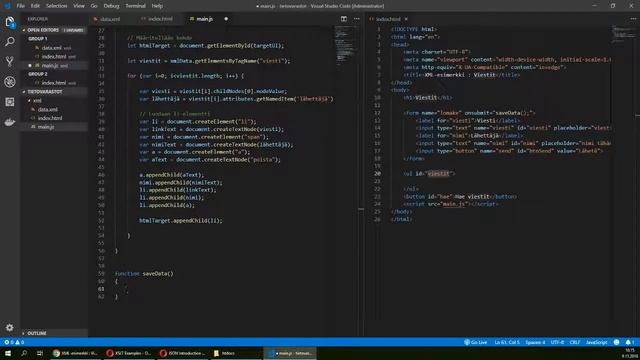Open the Debug view in activity bar
Screen dimensions: 640x360
[10, 82]
